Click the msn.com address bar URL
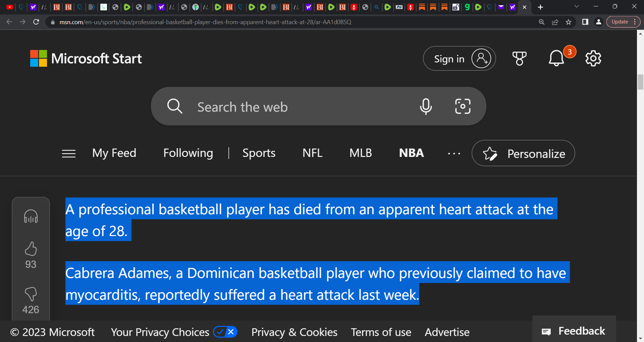 [x=205, y=22]
